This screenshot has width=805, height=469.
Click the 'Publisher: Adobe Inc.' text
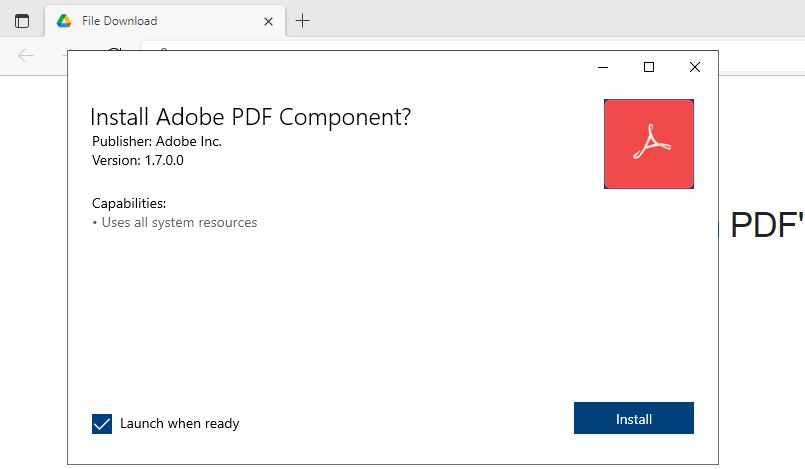coord(157,141)
